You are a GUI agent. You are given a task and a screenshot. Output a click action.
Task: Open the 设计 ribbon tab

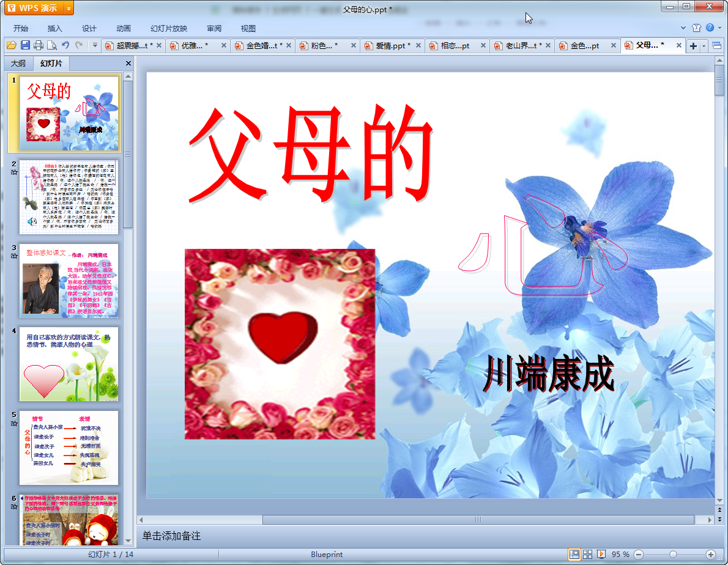click(x=89, y=28)
